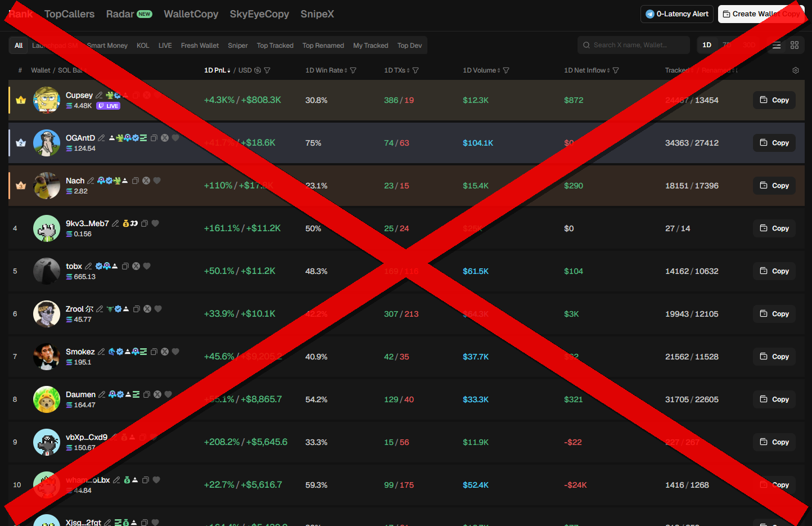
Task: Click Copy for the Smokez row
Action: point(774,357)
